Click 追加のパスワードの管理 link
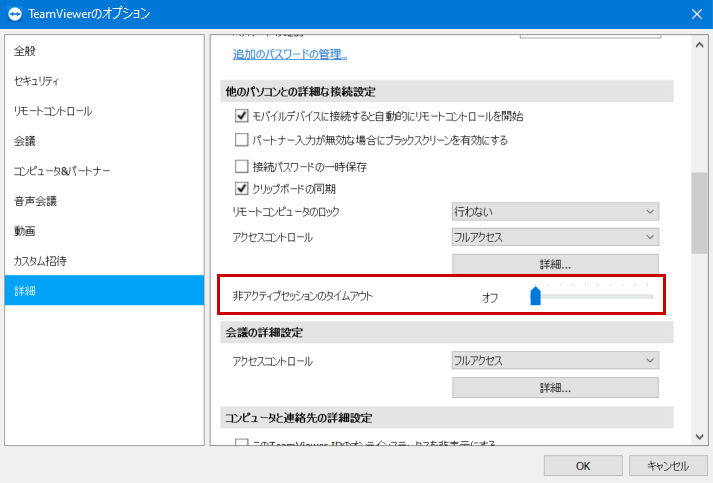Screen dimensions: 713x483 tap(290, 54)
